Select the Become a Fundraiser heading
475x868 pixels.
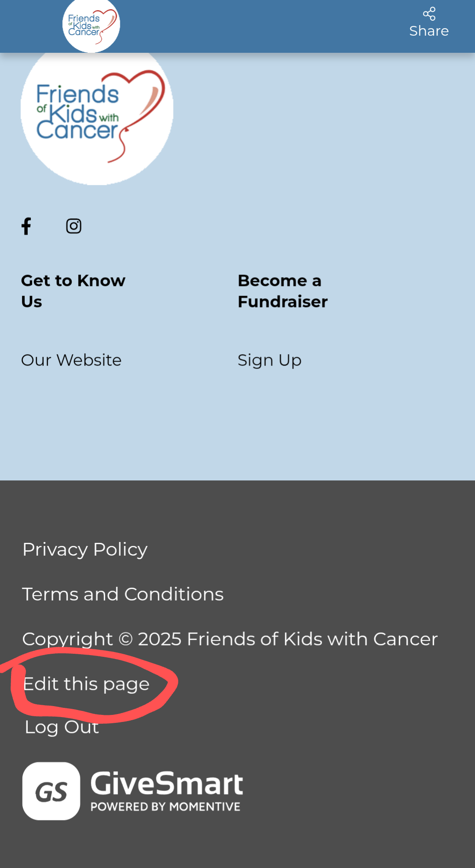click(x=283, y=291)
